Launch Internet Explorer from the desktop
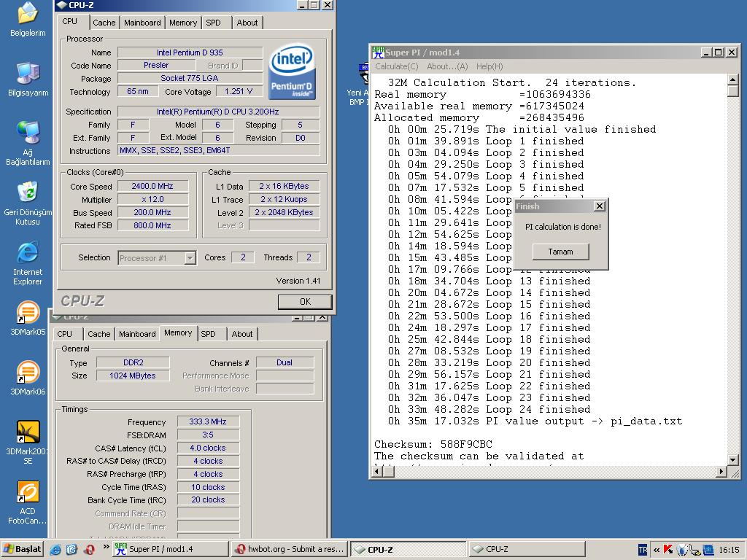The image size is (747, 560). (28, 263)
